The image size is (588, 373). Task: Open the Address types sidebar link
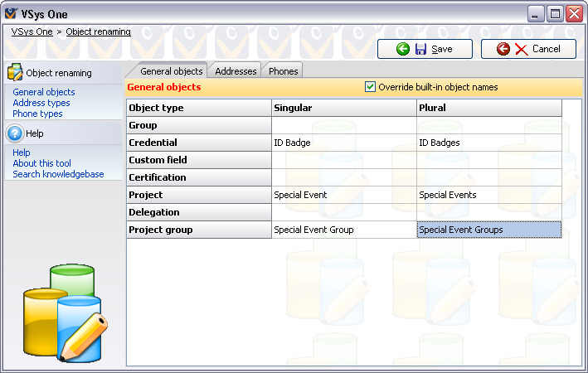pos(41,103)
